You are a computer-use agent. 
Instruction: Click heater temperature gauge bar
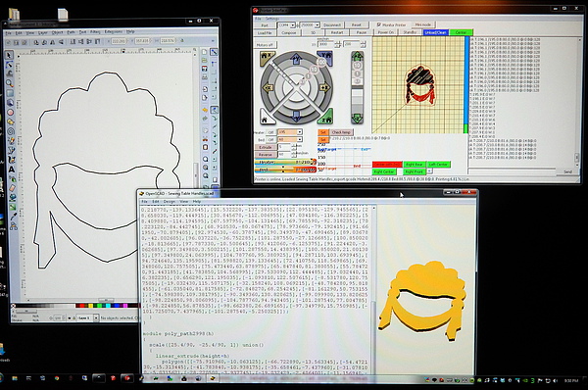[285, 163]
